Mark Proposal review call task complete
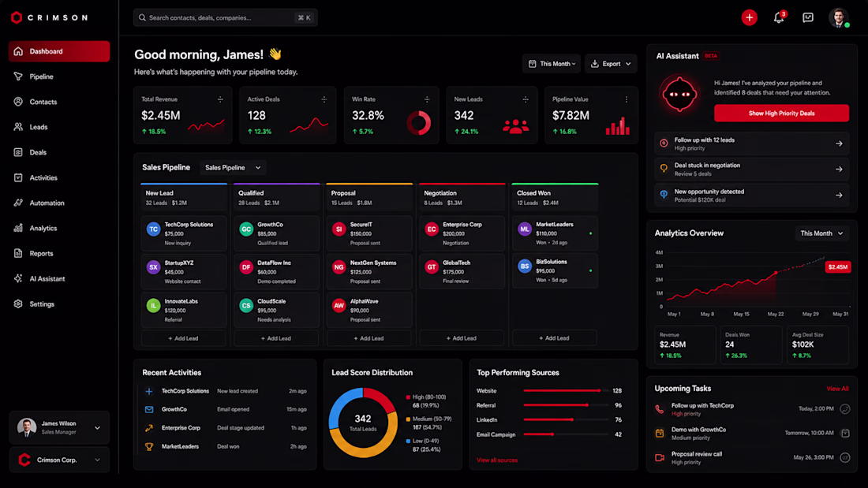This screenshot has width=868, height=488. pos(845,457)
